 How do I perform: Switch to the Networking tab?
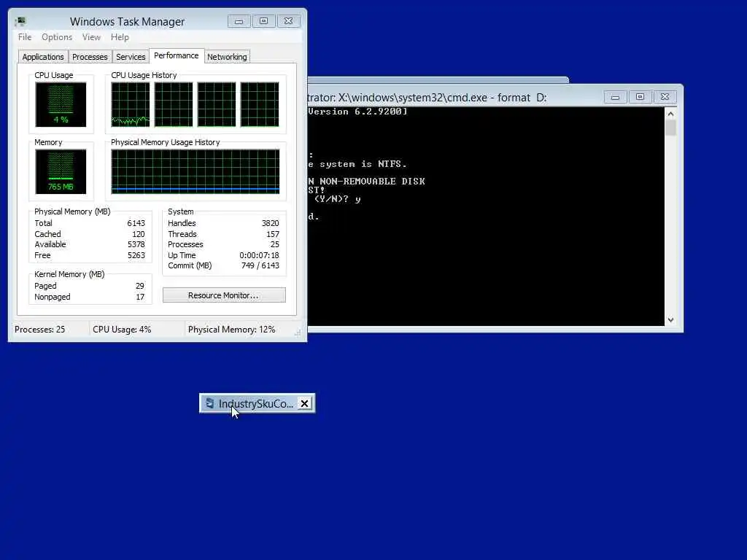(x=227, y=57)
